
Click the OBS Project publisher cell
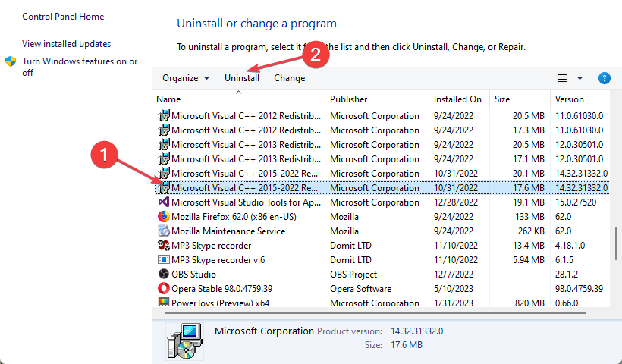(x=353, y=275)
